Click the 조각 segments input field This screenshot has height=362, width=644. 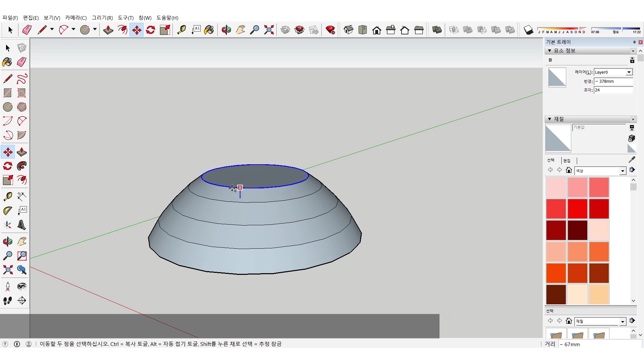pos(613,90)
